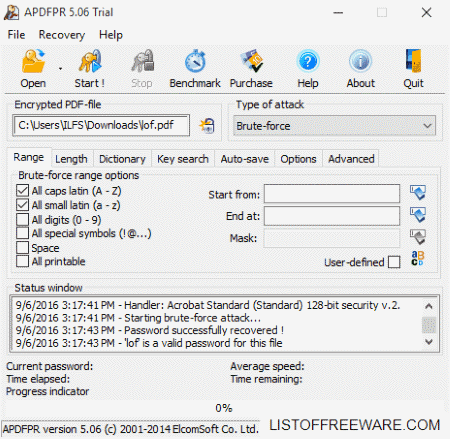
Task: Click the icon next to Mask field
Action: [x=418, y=237]
